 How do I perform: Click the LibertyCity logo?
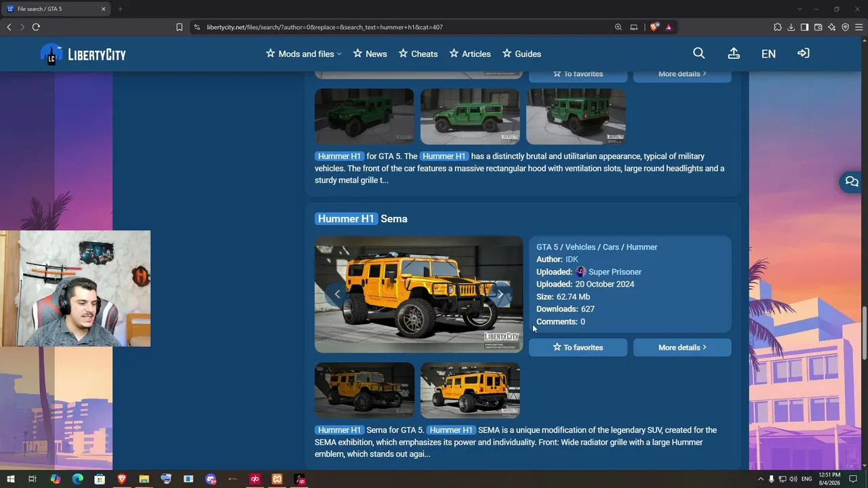(x=83, y=54)
